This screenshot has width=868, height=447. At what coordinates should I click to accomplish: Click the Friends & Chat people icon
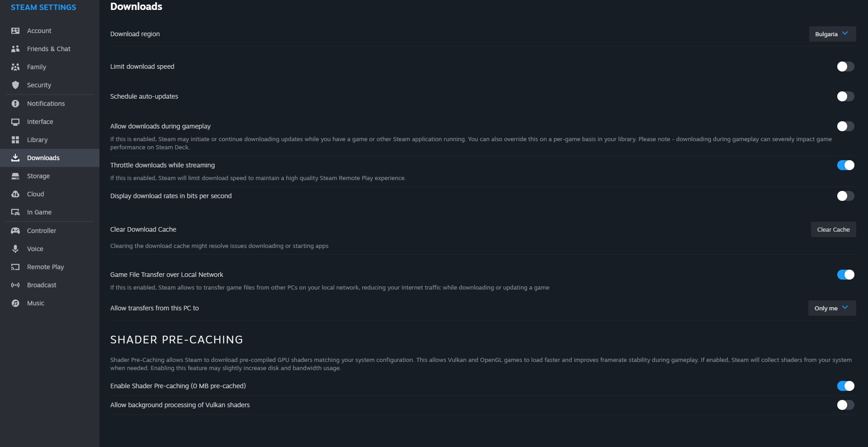pyautogui.click(x=15, y=49)
